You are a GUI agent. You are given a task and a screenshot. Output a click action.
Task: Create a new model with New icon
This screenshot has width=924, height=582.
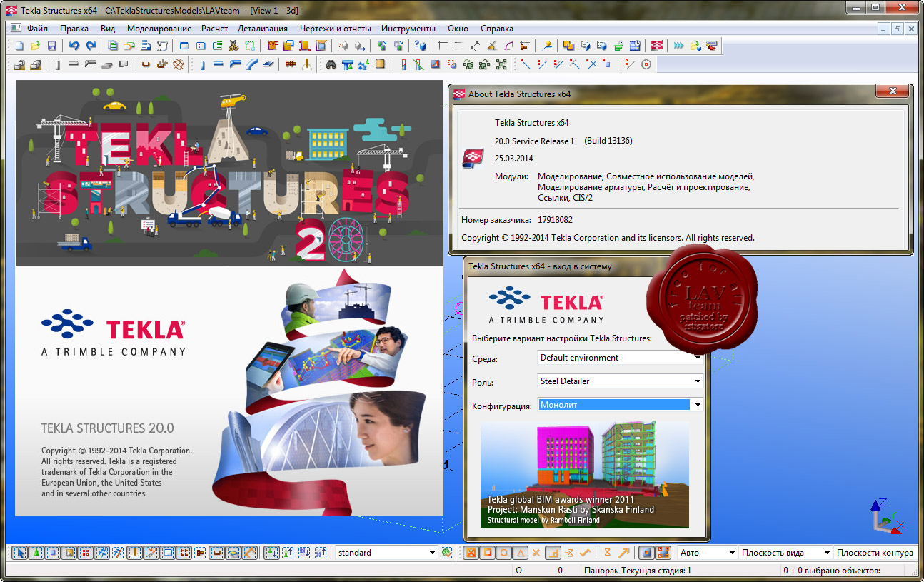click(19, 46)
